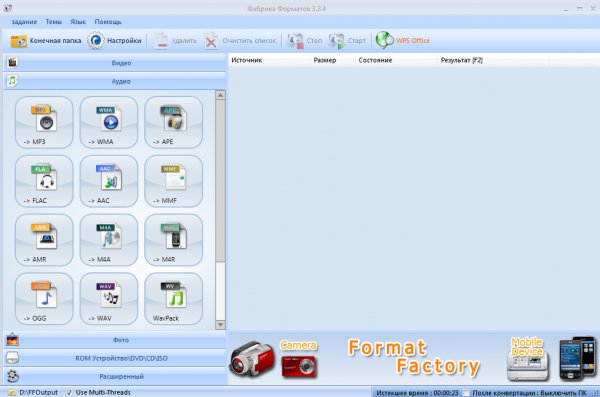
Task: Sort by the Размер column header
Action: [333, 60]
